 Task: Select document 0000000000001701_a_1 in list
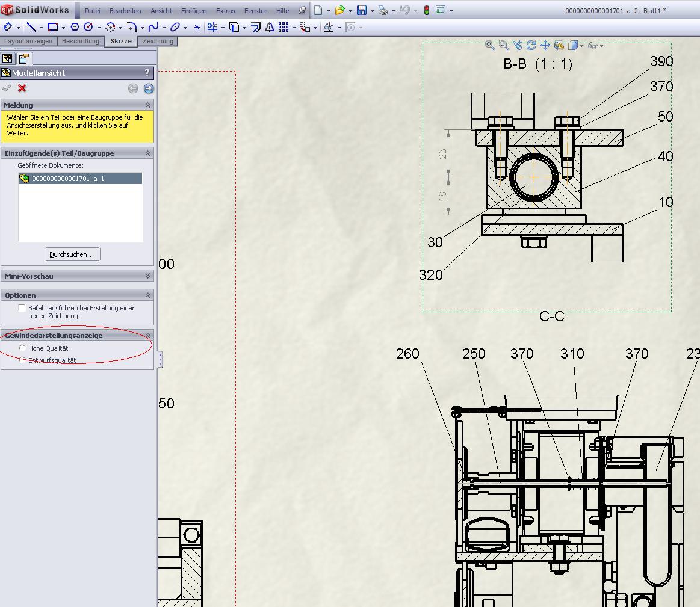tap(67, 179)
